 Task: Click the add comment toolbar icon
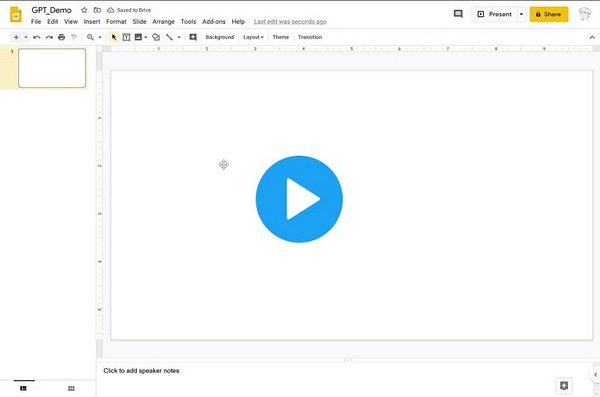pyautogui.click(x=193, y=37)
